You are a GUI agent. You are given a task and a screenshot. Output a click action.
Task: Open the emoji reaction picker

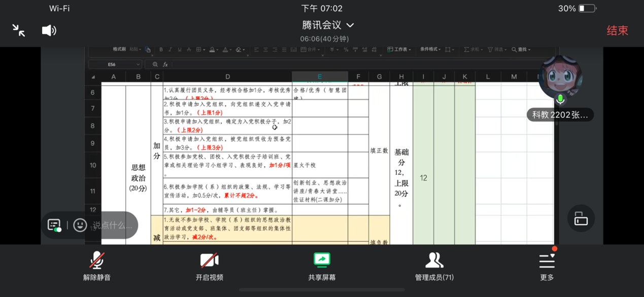(80, 225)
